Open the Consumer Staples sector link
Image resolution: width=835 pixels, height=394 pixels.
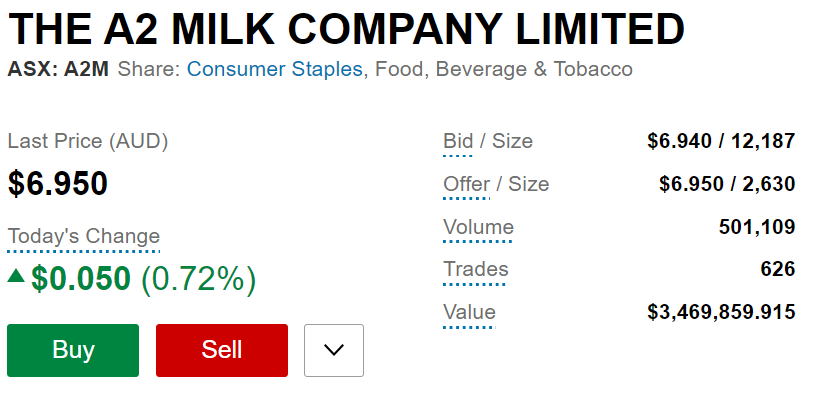point(275,69)
